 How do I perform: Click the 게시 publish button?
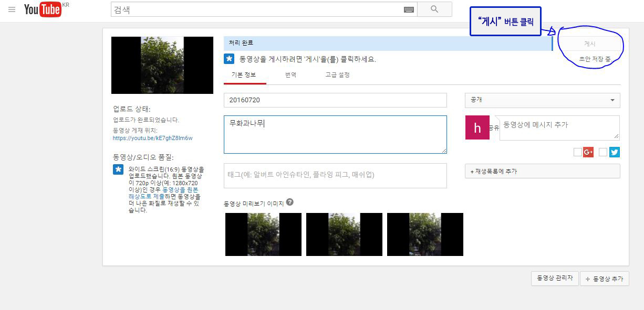590,44
